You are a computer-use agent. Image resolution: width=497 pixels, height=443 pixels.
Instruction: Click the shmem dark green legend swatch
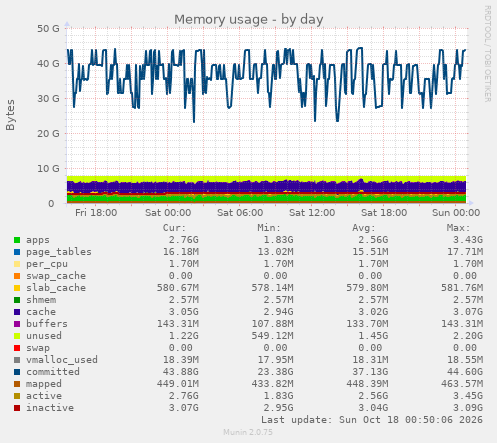17,300
